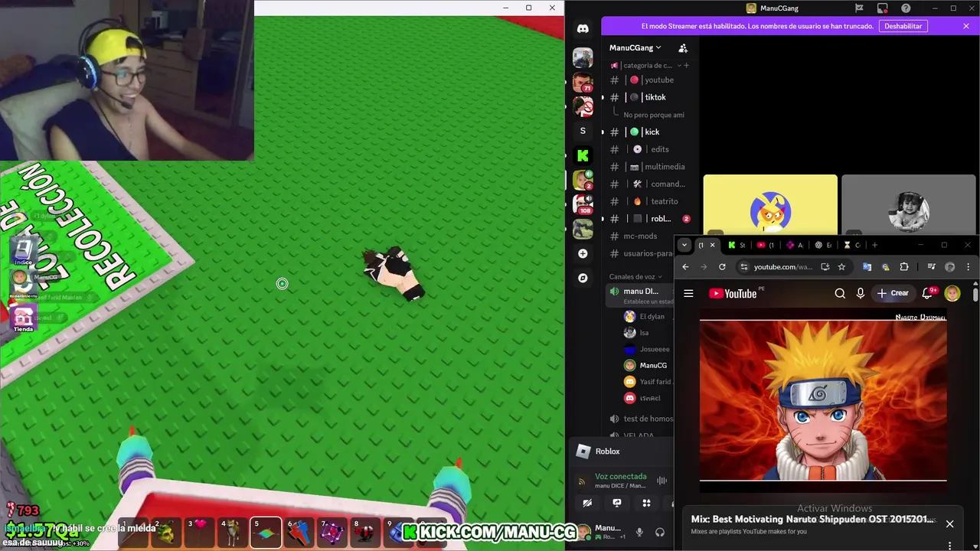This screenshot has width=980, height=551.
Task: Open the green Kick server icon
Action: coord(583,156)
